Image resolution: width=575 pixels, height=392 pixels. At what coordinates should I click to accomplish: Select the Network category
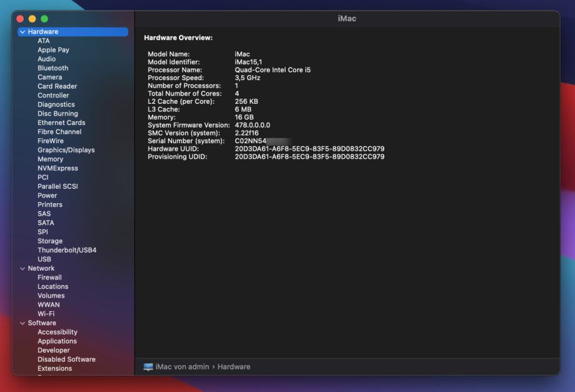41,269
